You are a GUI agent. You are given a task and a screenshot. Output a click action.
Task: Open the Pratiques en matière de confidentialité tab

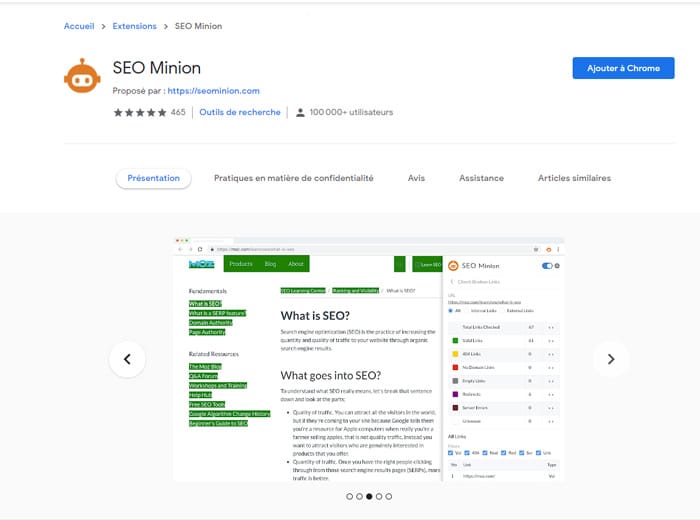[x=293, y=178]
